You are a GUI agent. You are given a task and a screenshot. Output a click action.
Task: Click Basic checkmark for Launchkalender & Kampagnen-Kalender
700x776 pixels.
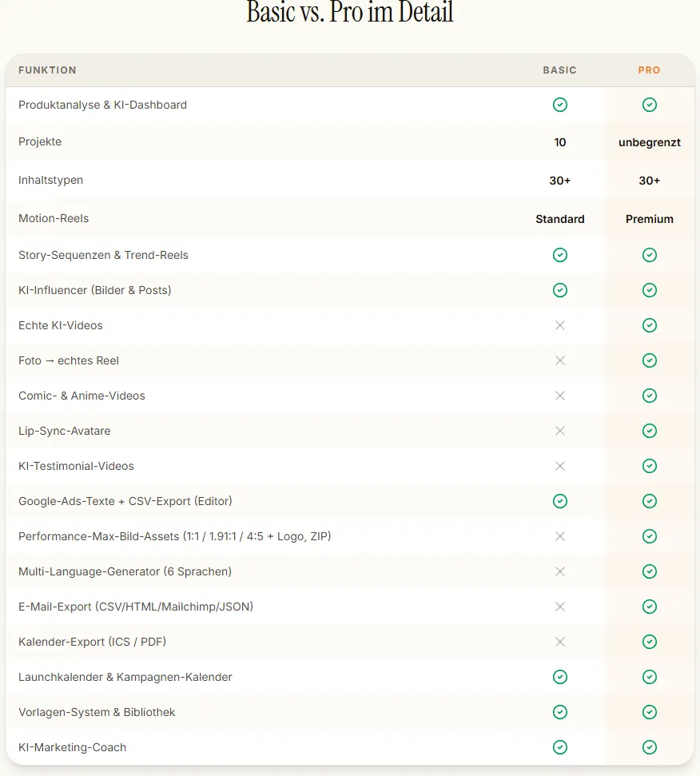point(560,677)
